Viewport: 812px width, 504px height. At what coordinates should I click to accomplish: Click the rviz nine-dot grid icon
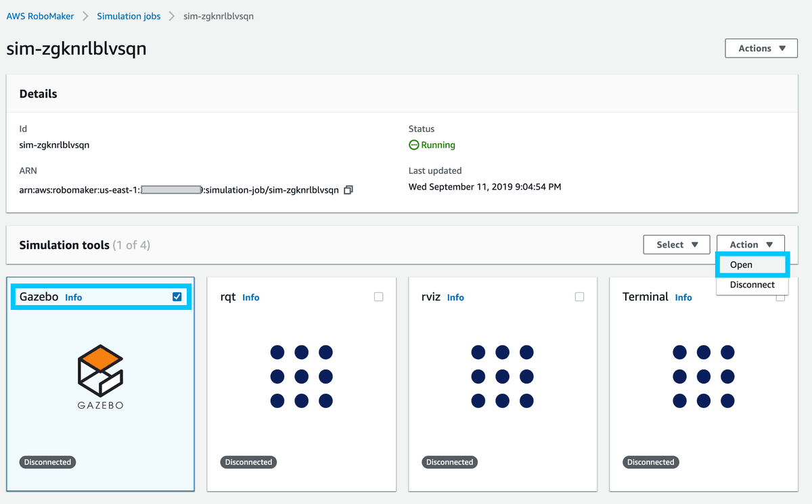click(x=502, y=376)
